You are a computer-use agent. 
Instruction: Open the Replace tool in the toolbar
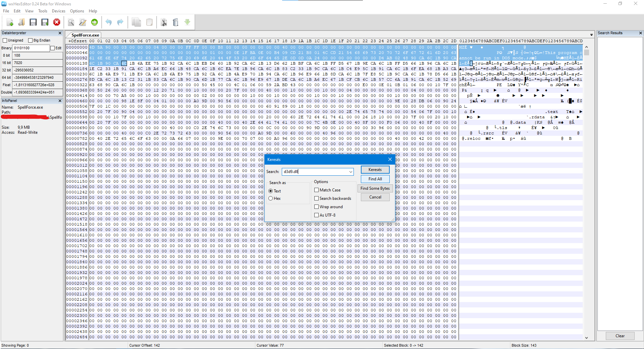coord(83,22)
